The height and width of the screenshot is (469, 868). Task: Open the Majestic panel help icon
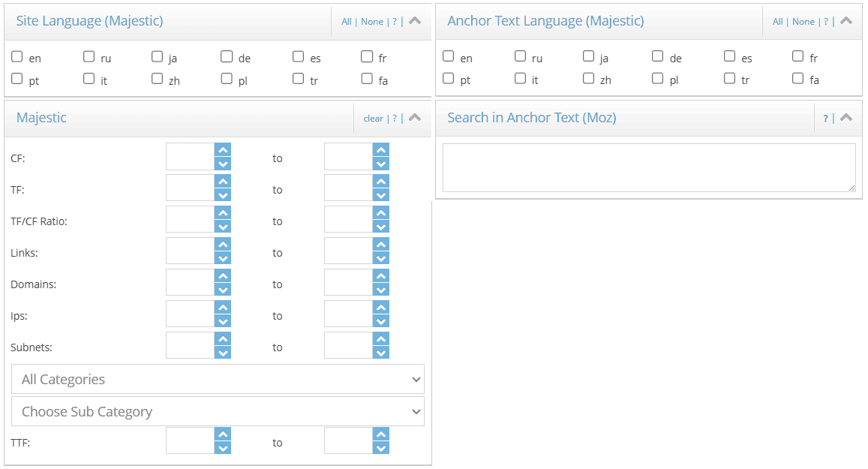395,118
